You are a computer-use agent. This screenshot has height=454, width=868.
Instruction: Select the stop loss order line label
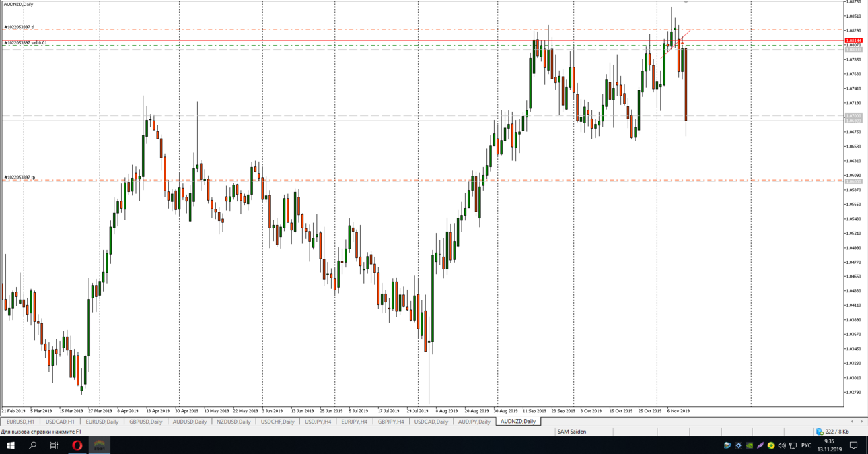[x=19, y=28]
